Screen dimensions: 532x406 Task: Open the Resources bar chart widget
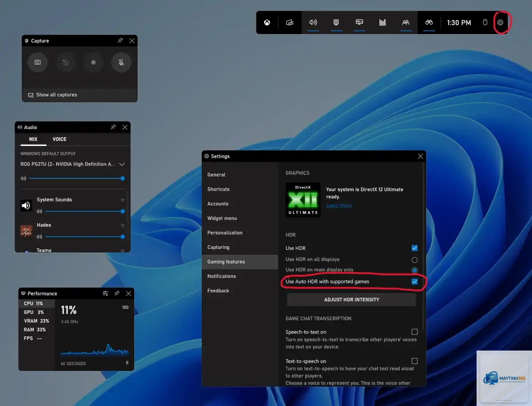click(x=383, y=23)
